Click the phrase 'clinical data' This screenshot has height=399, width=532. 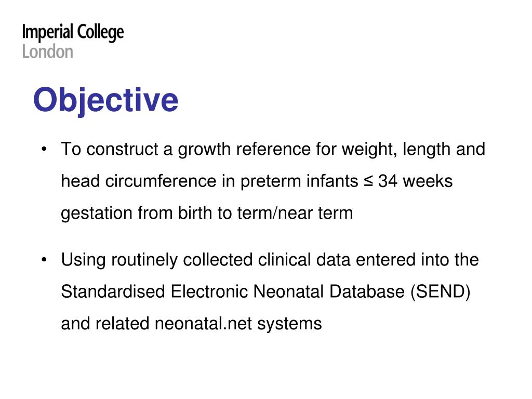pyautogui.click(x=304, y=260)
